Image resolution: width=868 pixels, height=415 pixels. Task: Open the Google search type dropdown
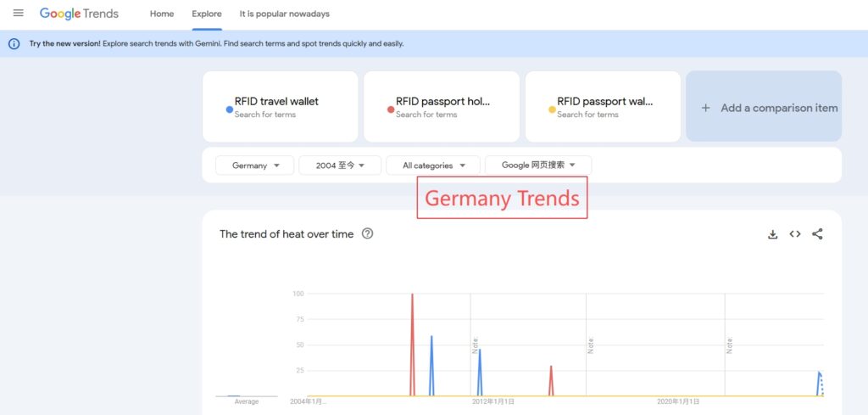[x=538, y=165]
